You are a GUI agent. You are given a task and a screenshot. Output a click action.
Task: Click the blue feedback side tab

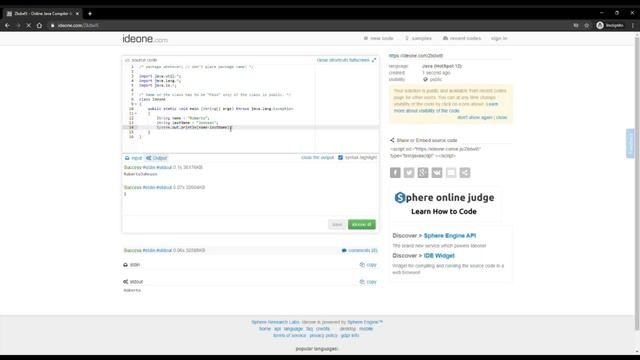pyautogui.click(x=630, y=143)
